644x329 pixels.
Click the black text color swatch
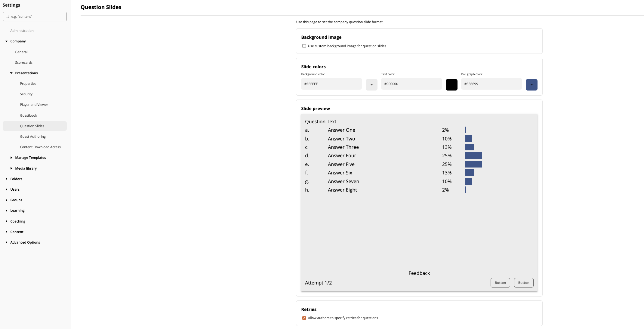click(451, 85)
